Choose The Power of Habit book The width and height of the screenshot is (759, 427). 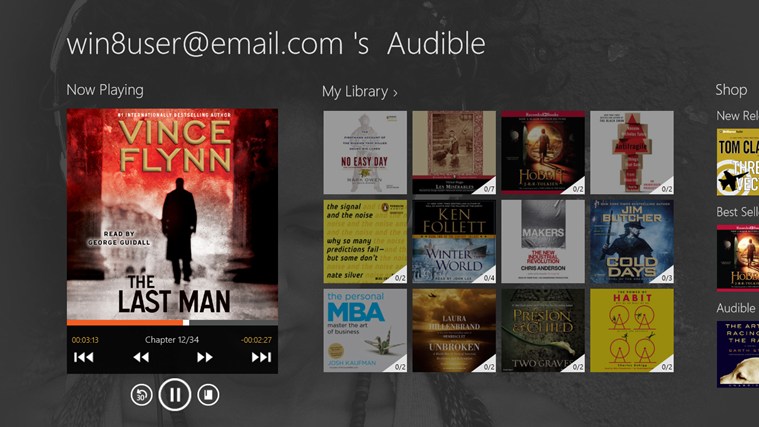632,330
